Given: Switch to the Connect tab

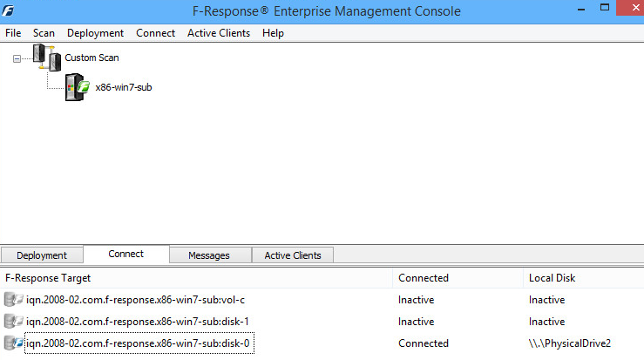Looking at the screenshot, I should (126, 254).
